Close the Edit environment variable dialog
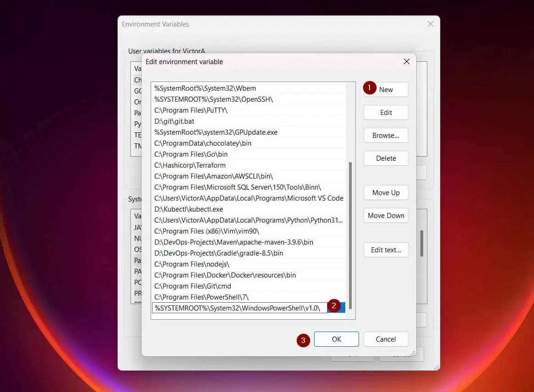 coord(407,61)
